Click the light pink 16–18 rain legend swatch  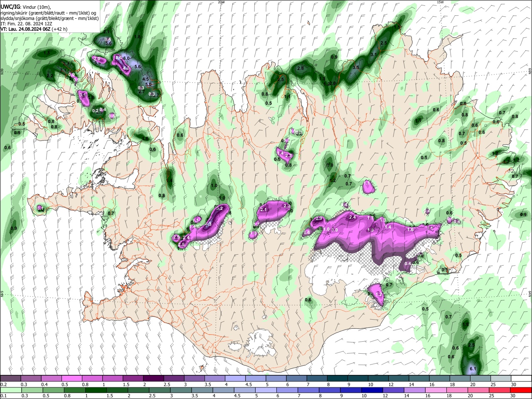[x=436, y=390]
